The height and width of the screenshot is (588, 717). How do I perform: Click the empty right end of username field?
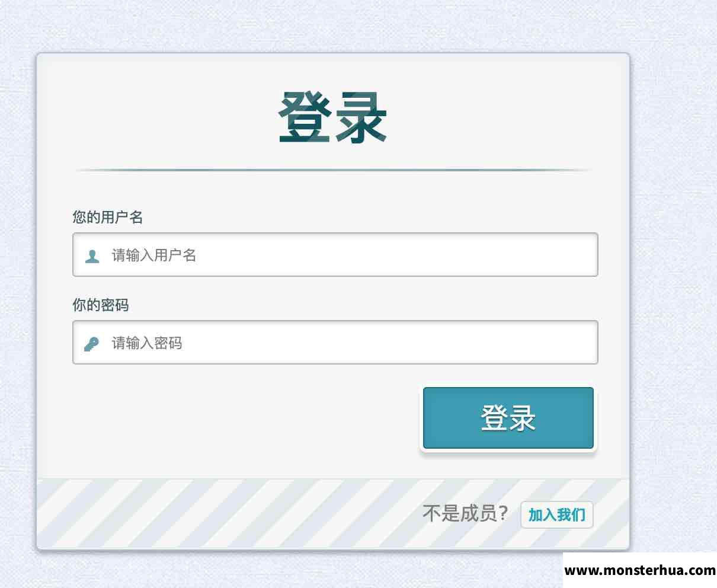[x=533, y=254]
